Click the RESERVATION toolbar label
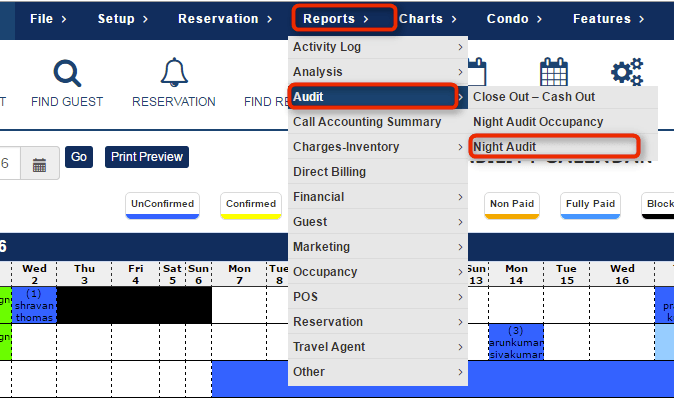The image size is (678, 400). pyautogui.click(x=174, y=102)
